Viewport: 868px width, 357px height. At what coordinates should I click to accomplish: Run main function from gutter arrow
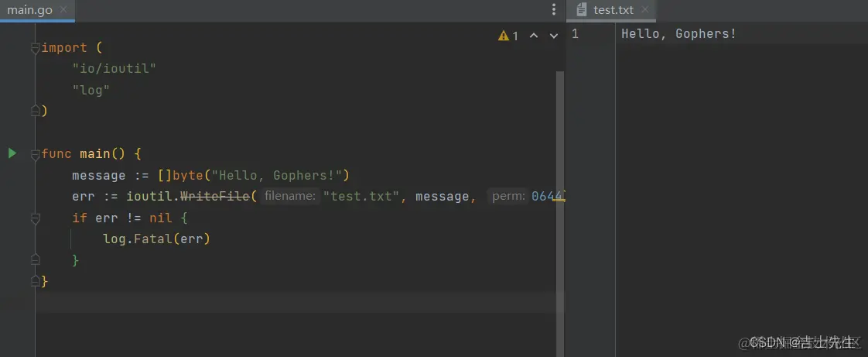click(12, 153)
